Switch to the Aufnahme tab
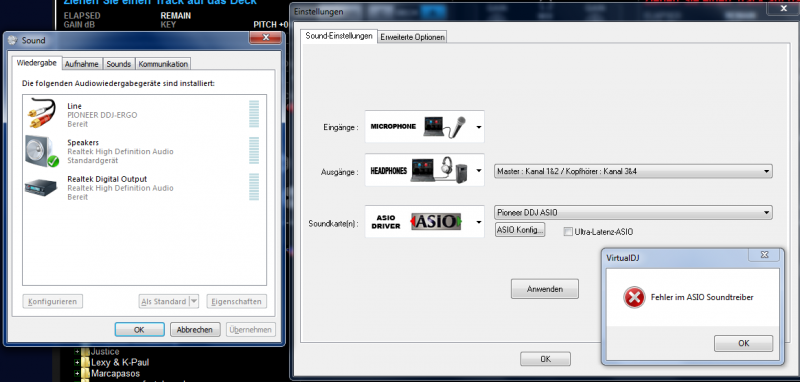Viewport: 800px width, 382px height. (x=82, y=64)
